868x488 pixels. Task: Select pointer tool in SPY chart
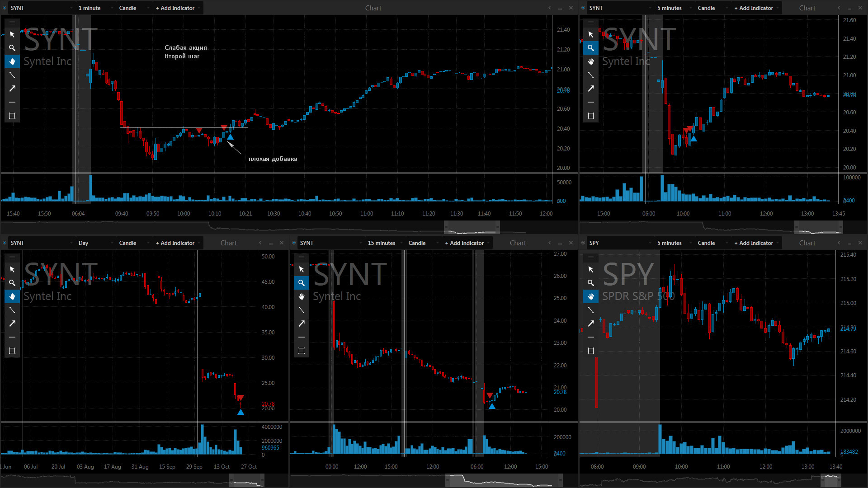point(591,269)
